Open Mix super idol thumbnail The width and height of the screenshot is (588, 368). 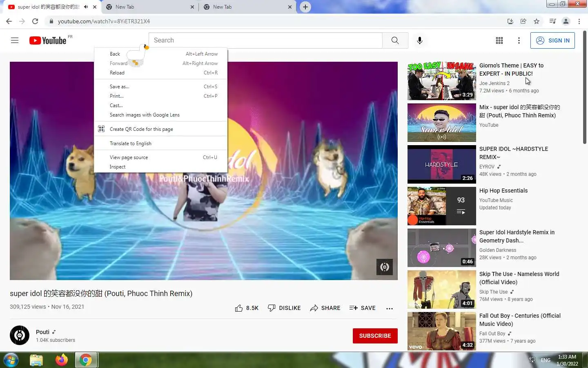point(442,123)
